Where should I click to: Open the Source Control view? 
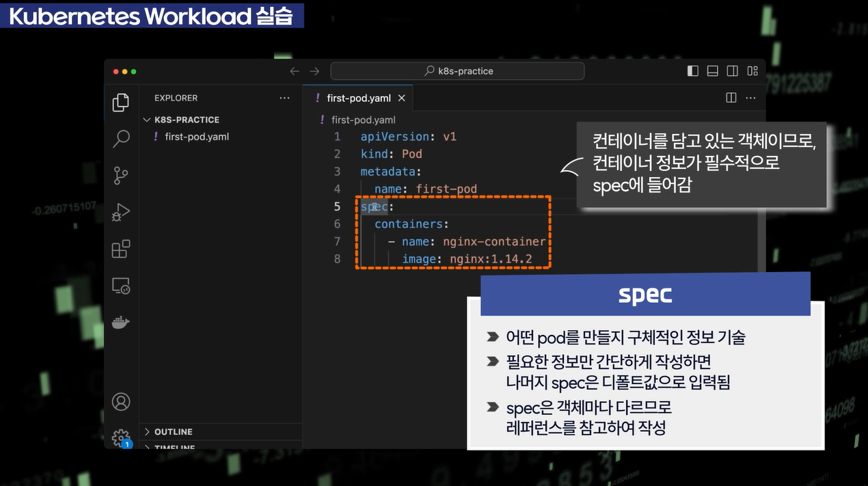click(121, 176)
